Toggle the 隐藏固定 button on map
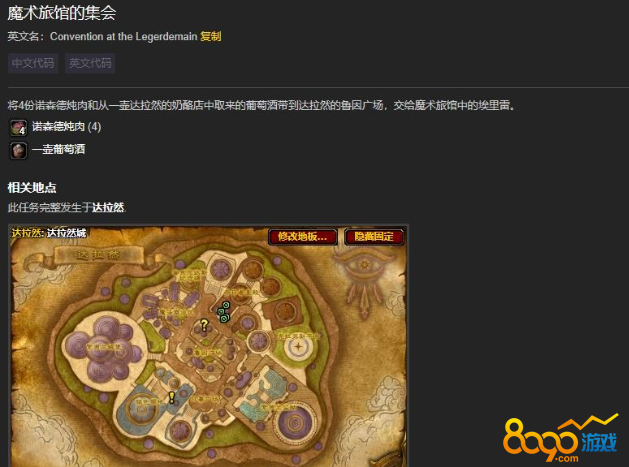This screenshot has width=629, height=467. [374, 237]
